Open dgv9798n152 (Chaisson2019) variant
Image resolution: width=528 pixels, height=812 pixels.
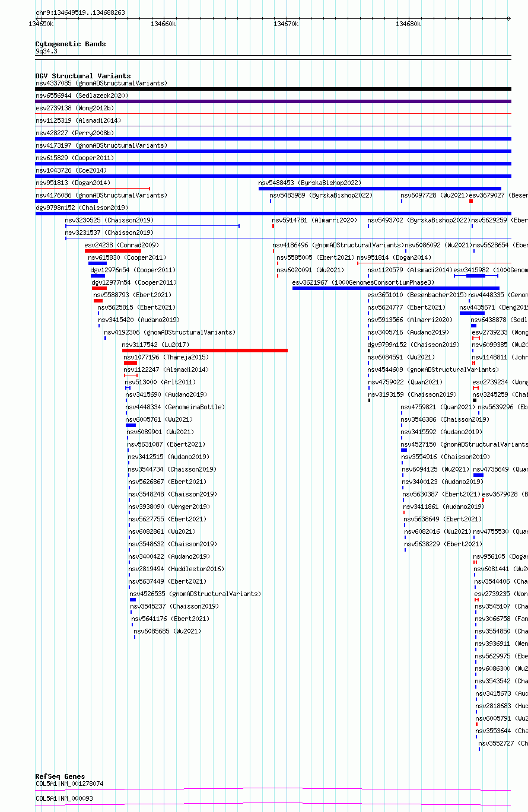[x=81, y=208]
